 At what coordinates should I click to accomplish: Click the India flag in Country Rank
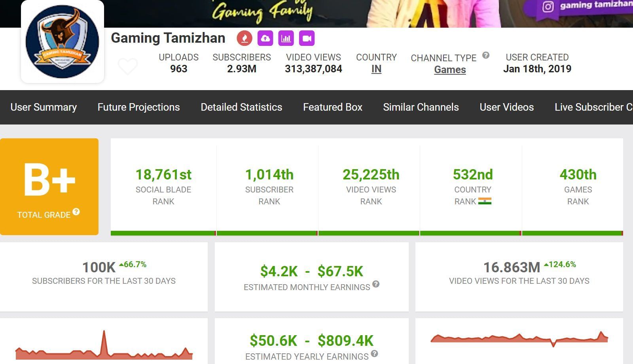click(x=485, y=201)
